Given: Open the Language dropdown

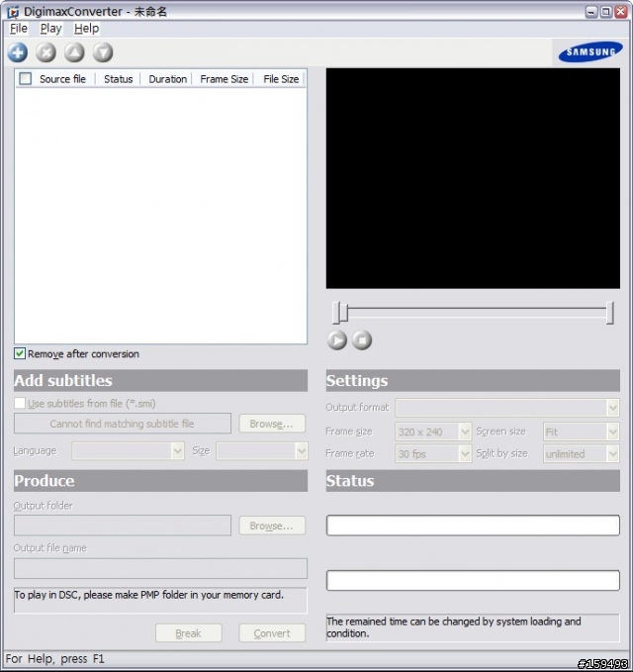Looking at the screenshot, I should coord(128,451).
